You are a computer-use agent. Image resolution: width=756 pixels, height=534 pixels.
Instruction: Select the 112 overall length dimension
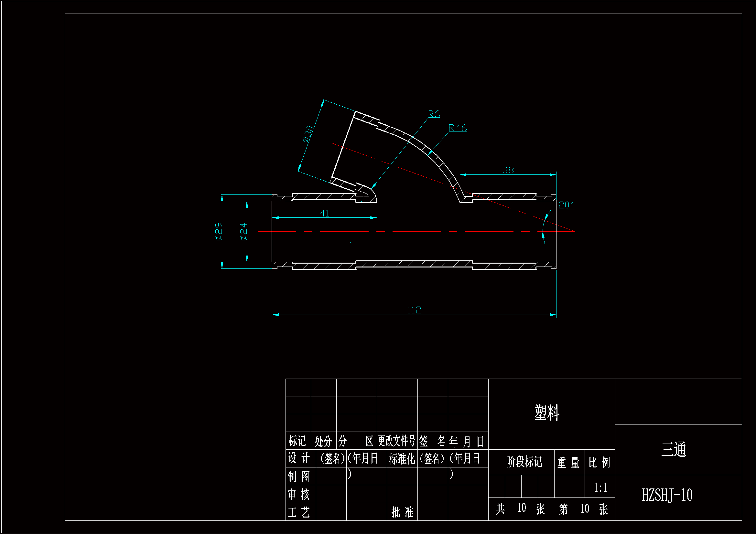click(414, 310)
